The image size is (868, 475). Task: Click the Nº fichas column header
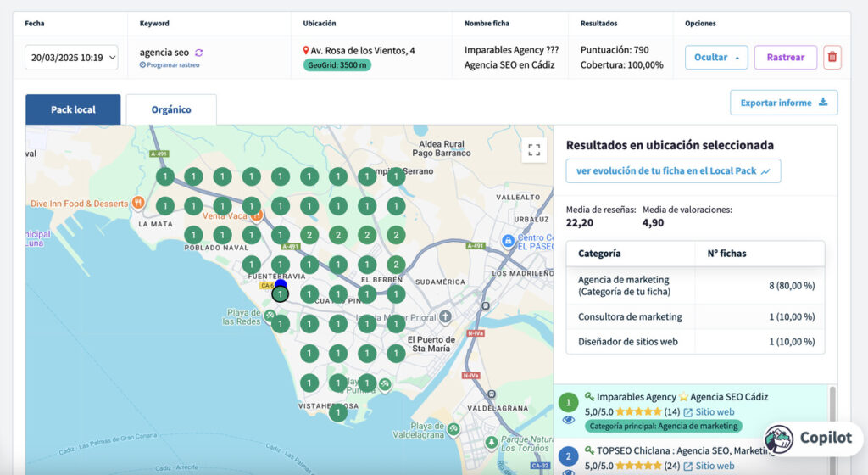point(726,254)
